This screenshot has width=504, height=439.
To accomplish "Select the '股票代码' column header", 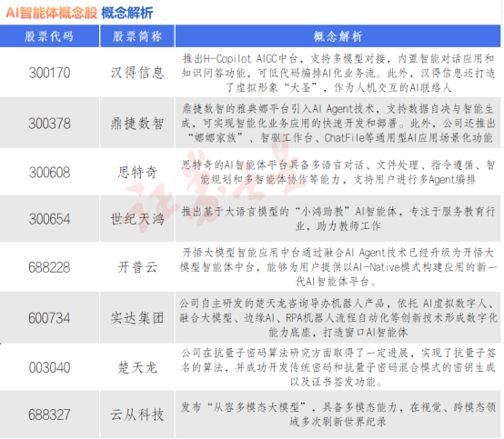I will [49, 36].
